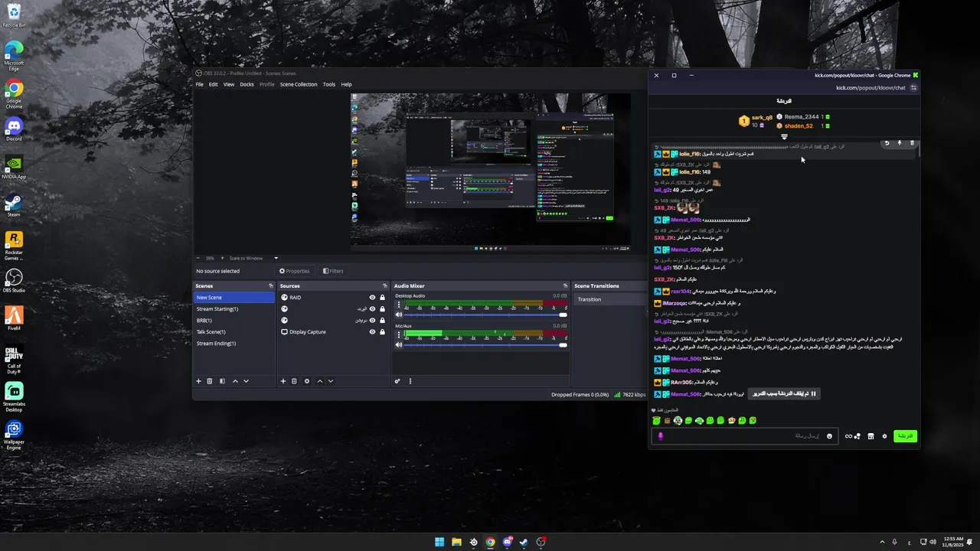This screenshot has width=980, height=551.
Task: Toggle lock on second browser source
Action: coord(382,309)
